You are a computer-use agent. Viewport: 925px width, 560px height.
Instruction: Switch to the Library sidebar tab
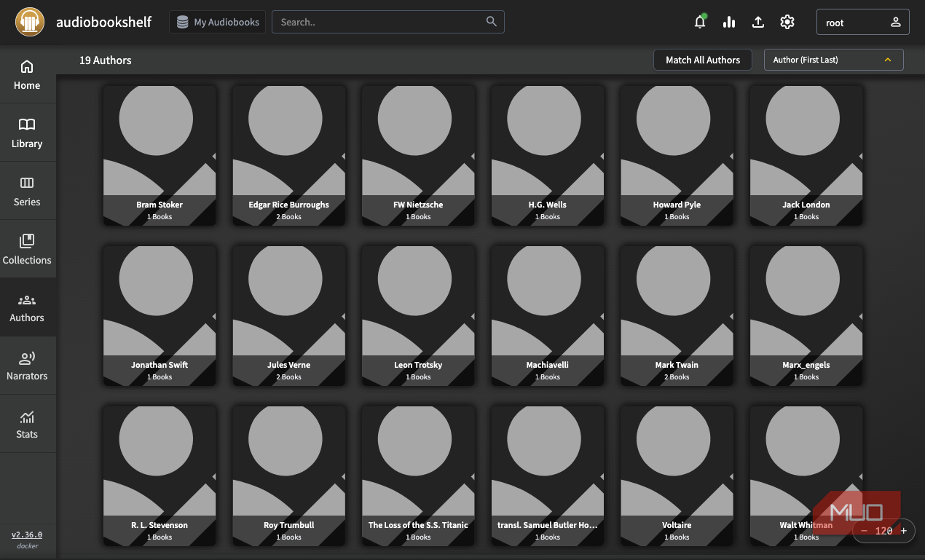tap(27, 133)
